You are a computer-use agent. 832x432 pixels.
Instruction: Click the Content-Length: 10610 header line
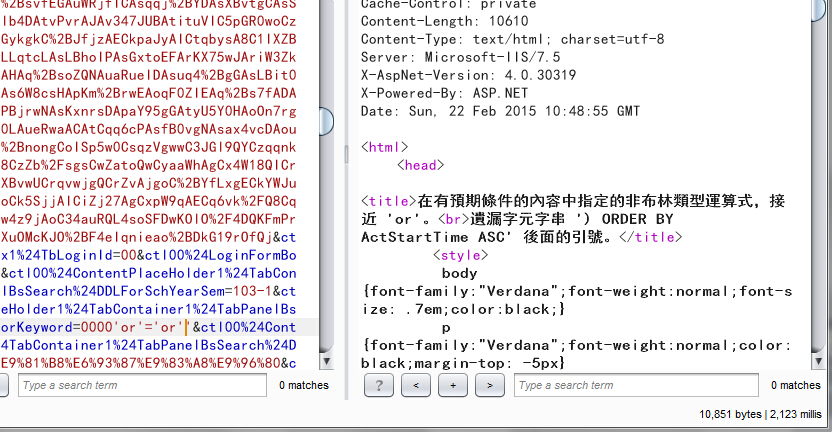coord(445,21)
